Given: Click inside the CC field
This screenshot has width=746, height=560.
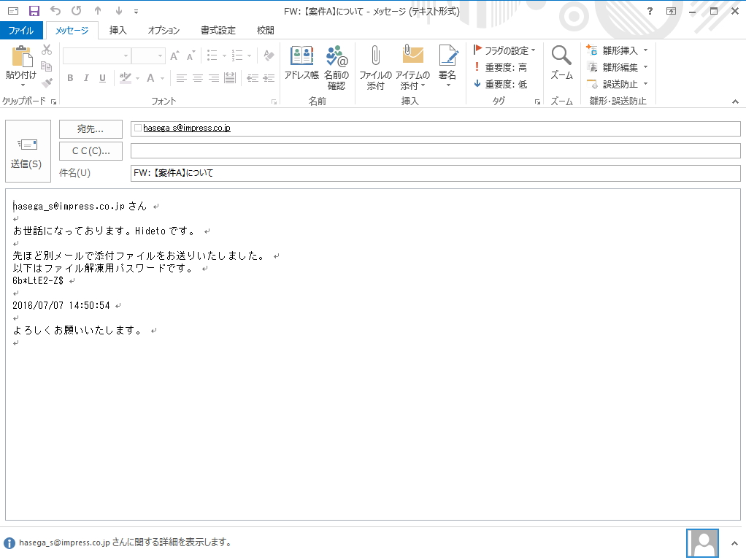Looking at the screenshot, I should point(292,150).
